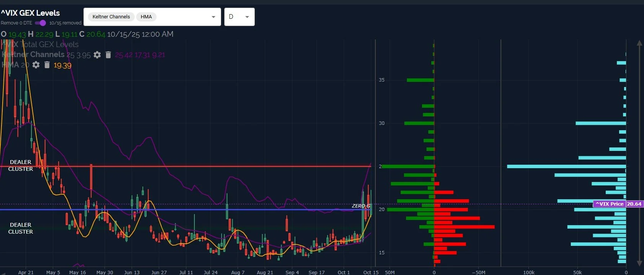Image resolution: width=644 pixels, height=275 pixels.
Task: Click the Keltner values 25.42 17.31 9.21
Action: 140,55
